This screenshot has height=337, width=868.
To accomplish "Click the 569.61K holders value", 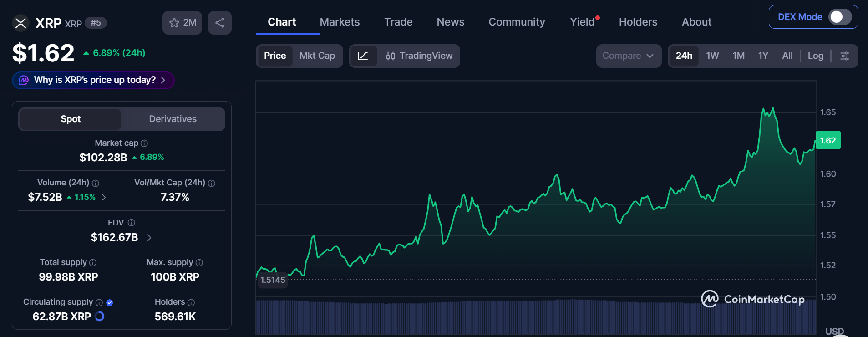I will point(175,317).
